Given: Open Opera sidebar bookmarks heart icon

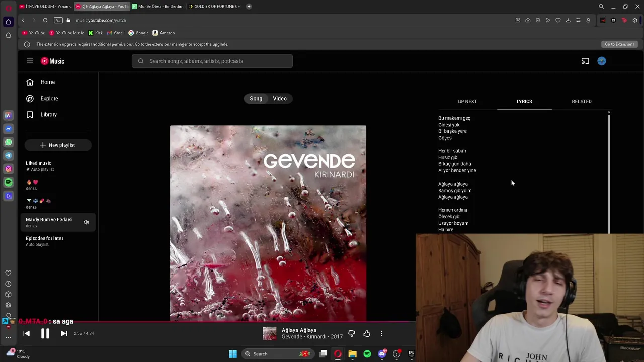Looking at the screenshot, I should pos(8,273).
